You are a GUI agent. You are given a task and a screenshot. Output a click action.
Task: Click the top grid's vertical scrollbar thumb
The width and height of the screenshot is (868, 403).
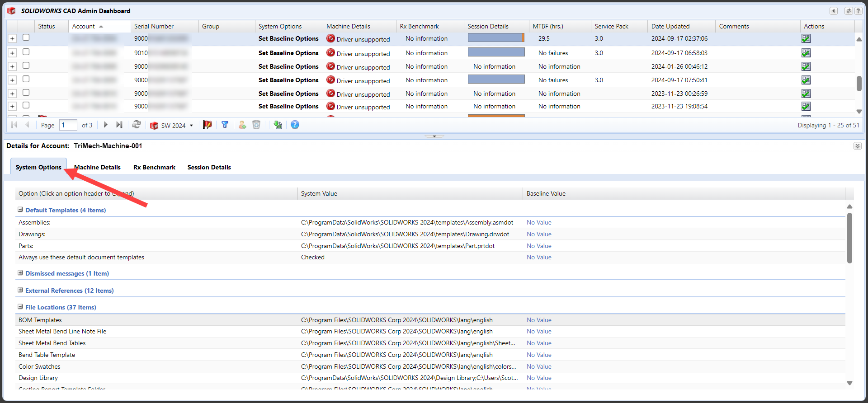coord(859,83)
